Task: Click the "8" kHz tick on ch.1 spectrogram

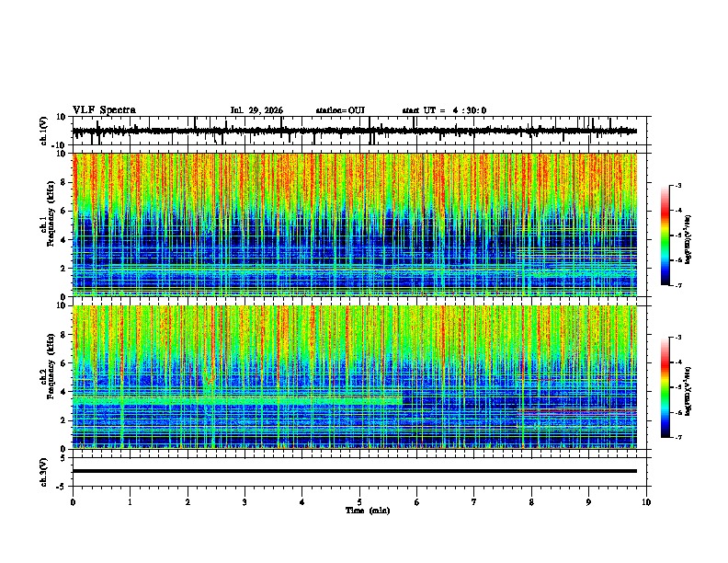Action: point(63,182)
